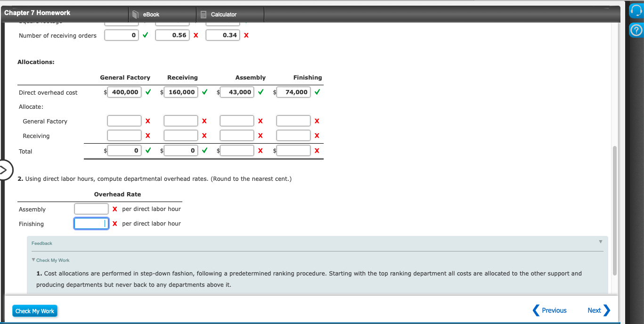
Task: Collapse the Feedback panel triangle
Action: 601,242
